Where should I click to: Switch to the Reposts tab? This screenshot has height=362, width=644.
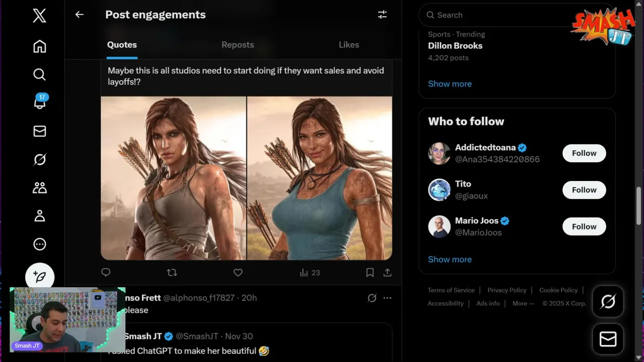237,45
